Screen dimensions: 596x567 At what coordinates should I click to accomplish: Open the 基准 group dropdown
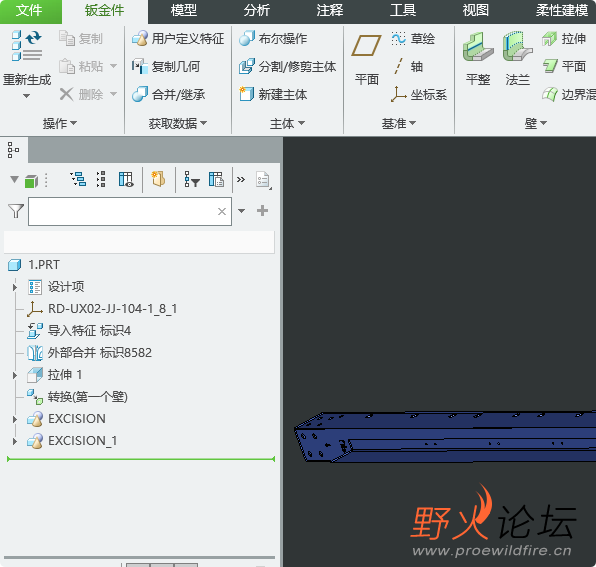coord(399,123)
